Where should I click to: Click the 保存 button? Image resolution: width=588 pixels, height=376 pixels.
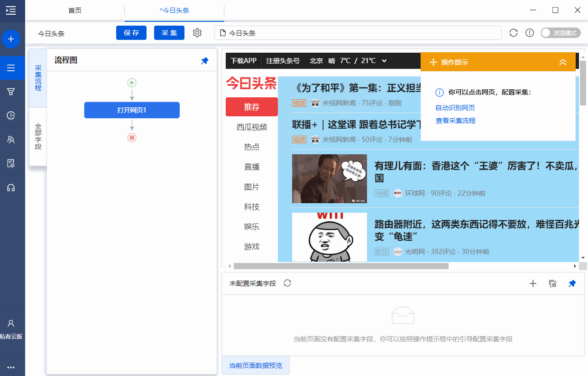click(x=131, y=33)
